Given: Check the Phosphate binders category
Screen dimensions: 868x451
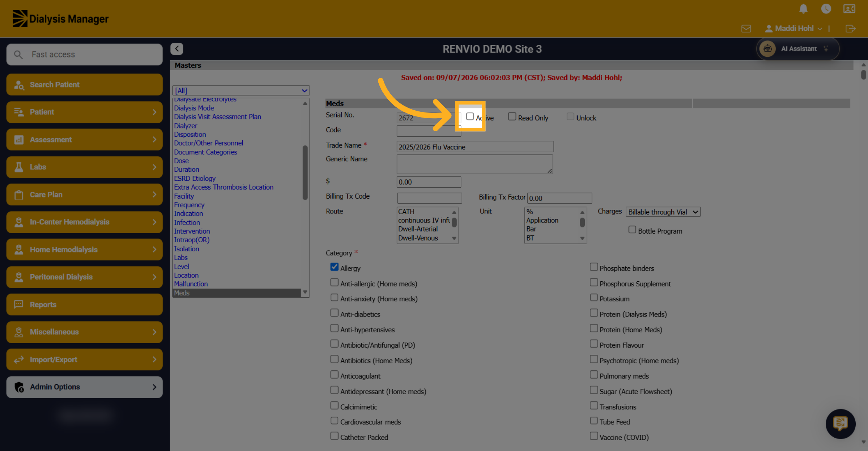Looking at the screenshot, I should [594, 267].
